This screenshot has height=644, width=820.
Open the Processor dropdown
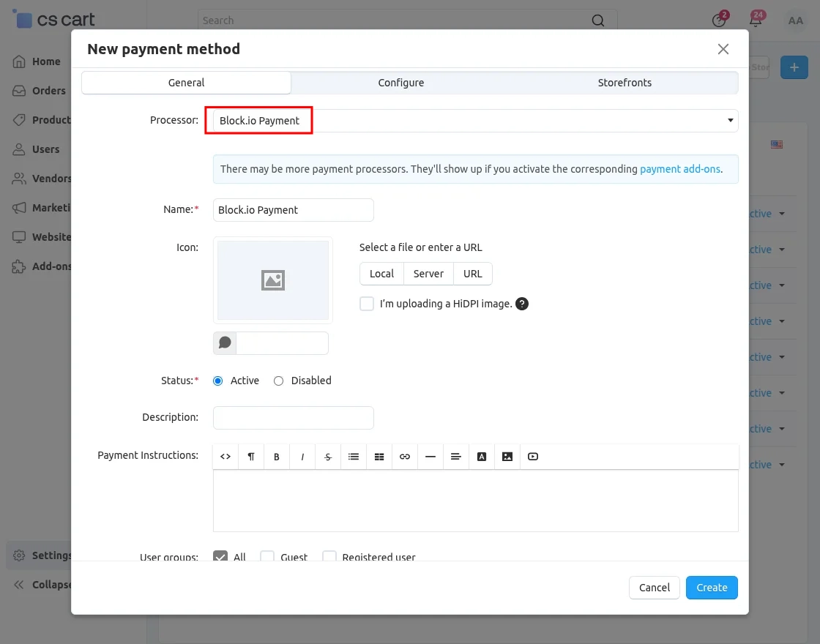475,121
